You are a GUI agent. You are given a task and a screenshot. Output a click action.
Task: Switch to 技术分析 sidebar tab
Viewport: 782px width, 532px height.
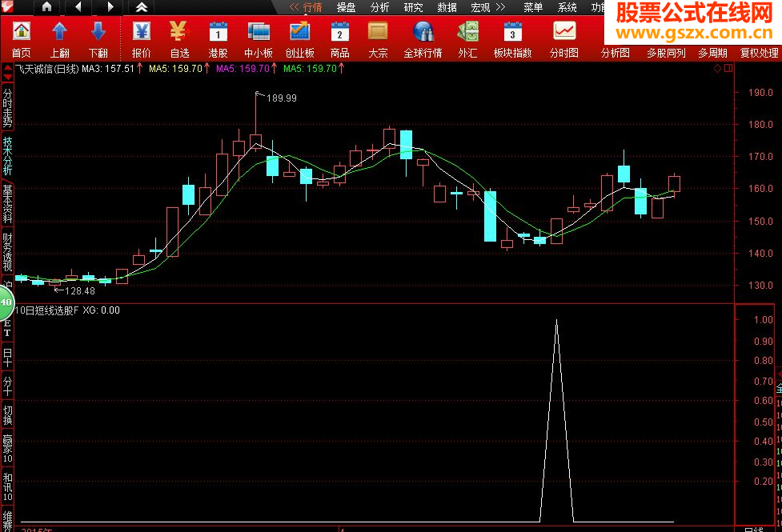pos(7,155)
